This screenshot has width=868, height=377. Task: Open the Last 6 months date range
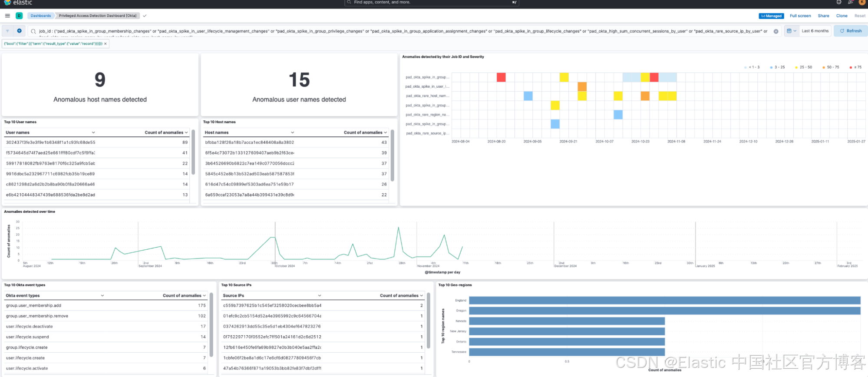click(x=815, y=31)
